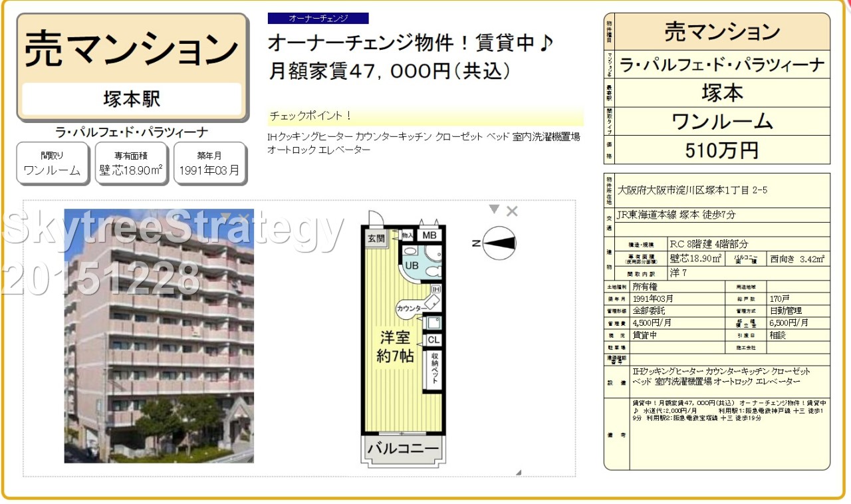
Task: Click the チェックポイント！ yellow heading bar
Action: (x=425, y=116)
